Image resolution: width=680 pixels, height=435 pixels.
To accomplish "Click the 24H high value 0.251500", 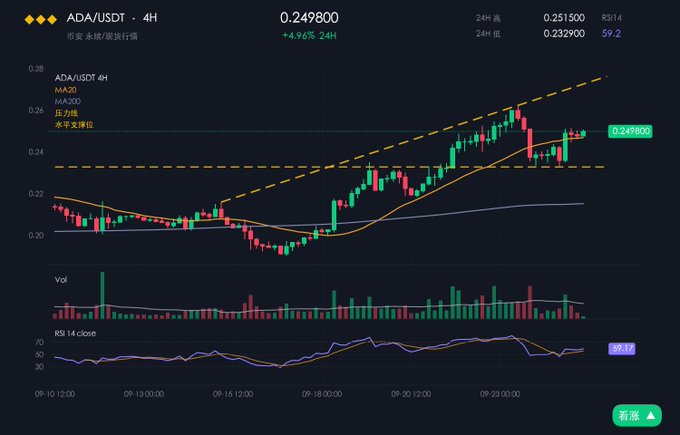I will (x=564, y=18).
